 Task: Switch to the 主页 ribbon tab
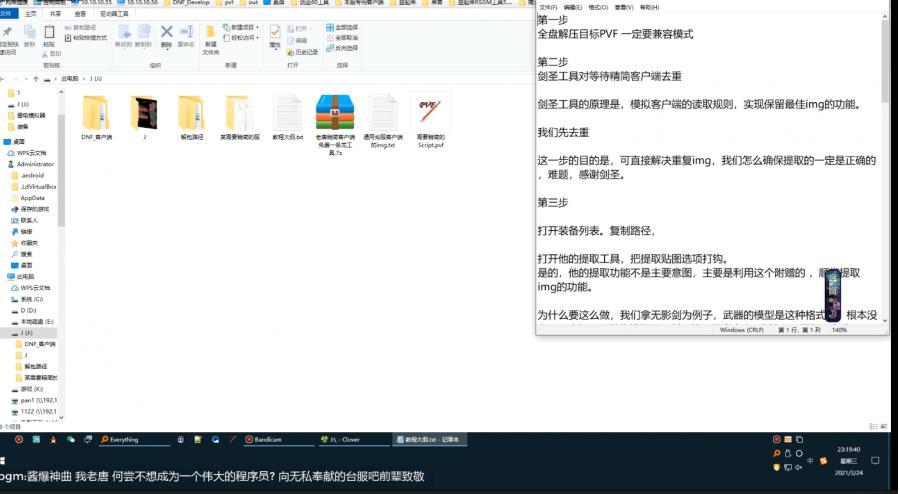point(30,13)
